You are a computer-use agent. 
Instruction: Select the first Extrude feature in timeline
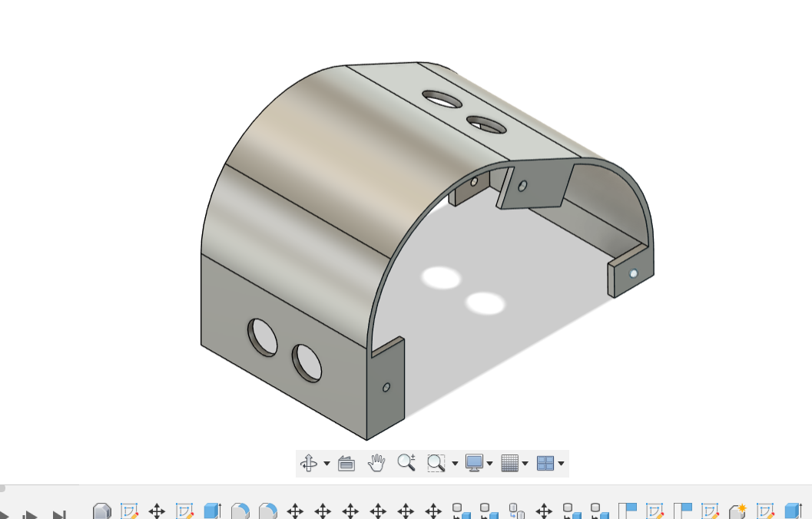tap(212, 512)
